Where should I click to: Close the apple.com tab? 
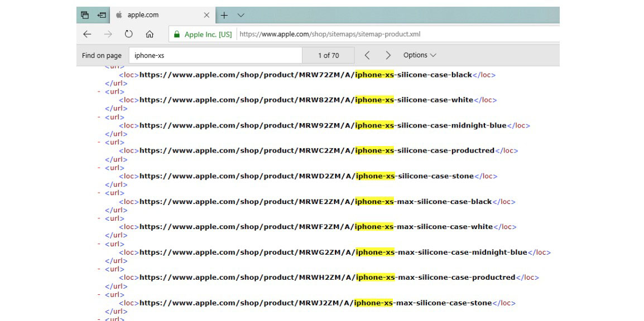tap(206, 15)
